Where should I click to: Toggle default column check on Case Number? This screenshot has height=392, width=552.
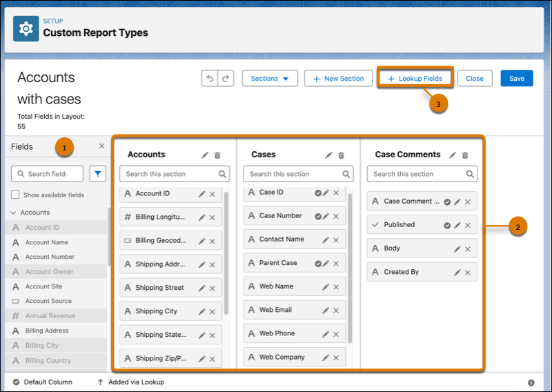tap(317, 217)
